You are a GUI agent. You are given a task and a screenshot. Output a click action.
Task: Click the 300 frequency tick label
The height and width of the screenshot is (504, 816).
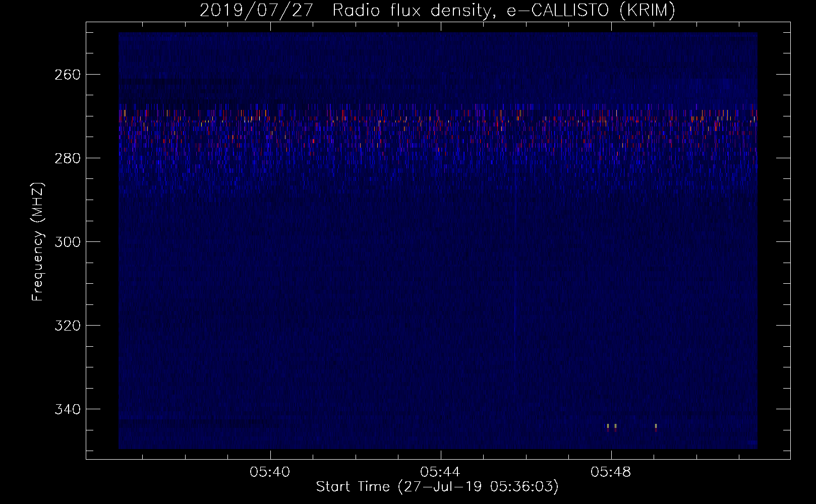point(67,242)
